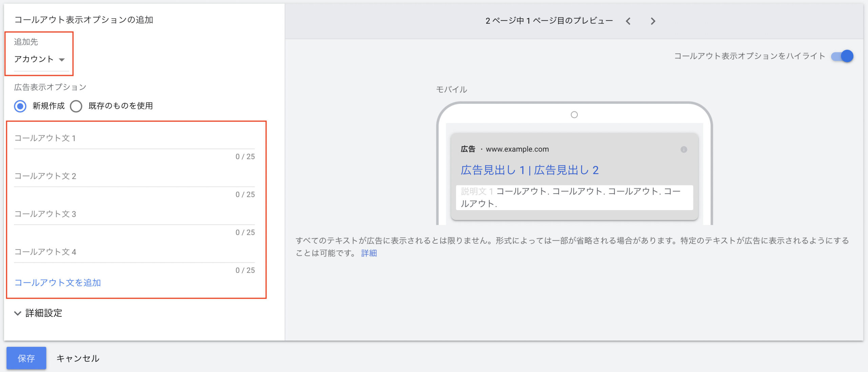Click the コールアウト文を追加 link
Viewport: 868px width, 372px height.
click(58, 282)
